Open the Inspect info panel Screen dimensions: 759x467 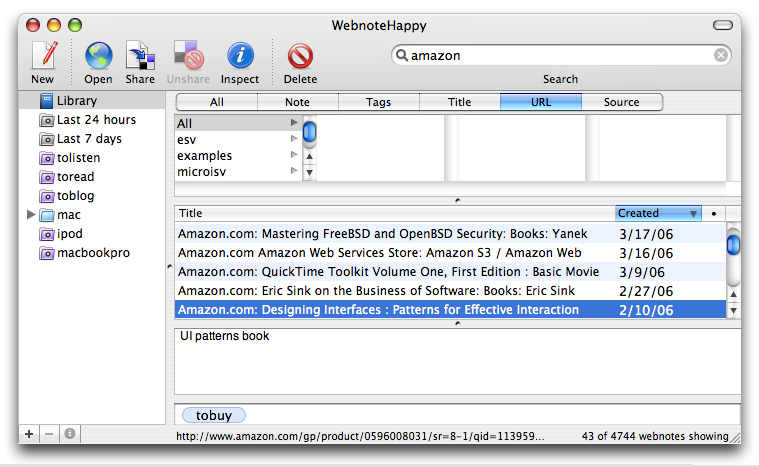pos(240,57)
